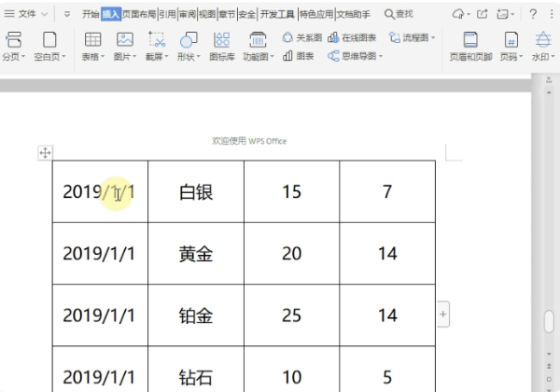Viewport: 560px width, 392px height.
Task: Open the 图标库 icon library
Action: [222, 46]
